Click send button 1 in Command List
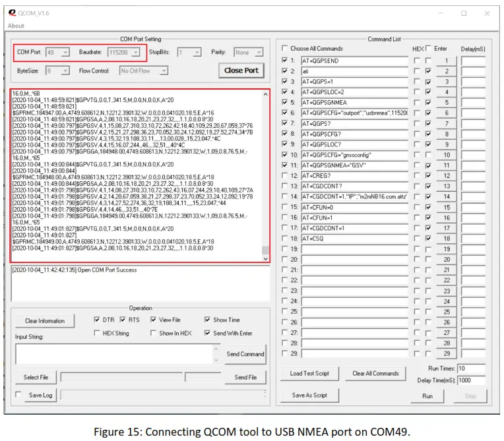The height and width of the screenshot is (441, 504). click(x=447, y=61)
